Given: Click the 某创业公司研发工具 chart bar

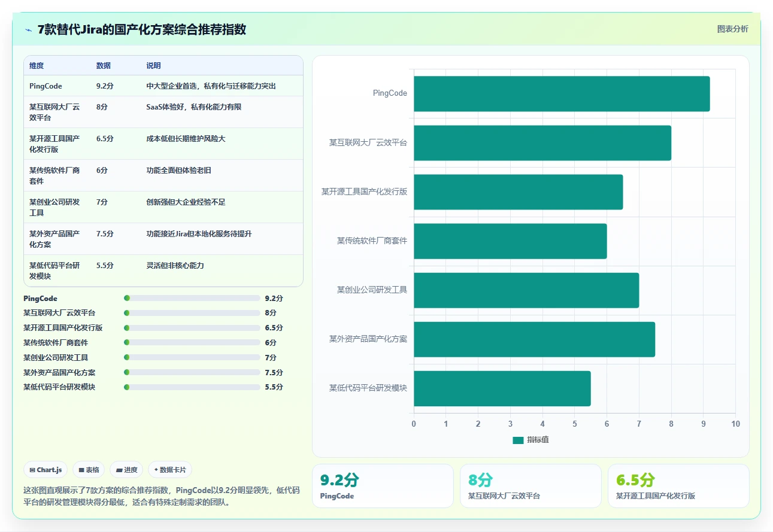Looking at the screenshot, I should tap(526, 290).
